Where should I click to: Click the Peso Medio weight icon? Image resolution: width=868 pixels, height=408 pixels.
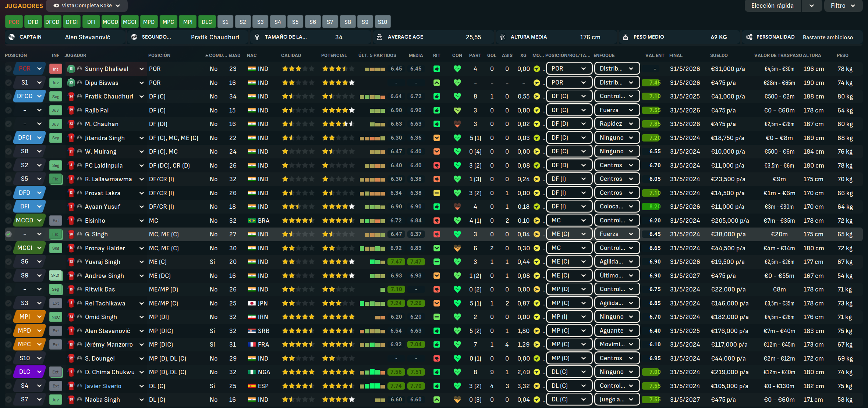pos(625,37)
